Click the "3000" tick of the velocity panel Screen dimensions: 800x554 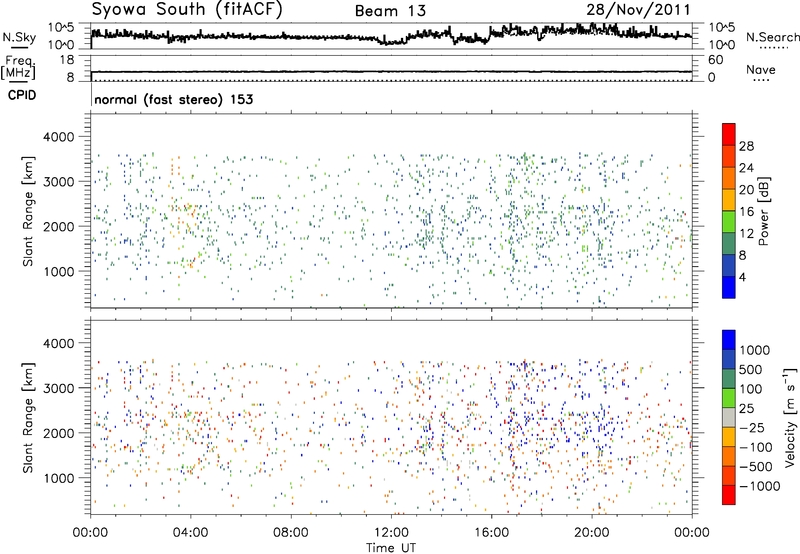pos(59,388)
